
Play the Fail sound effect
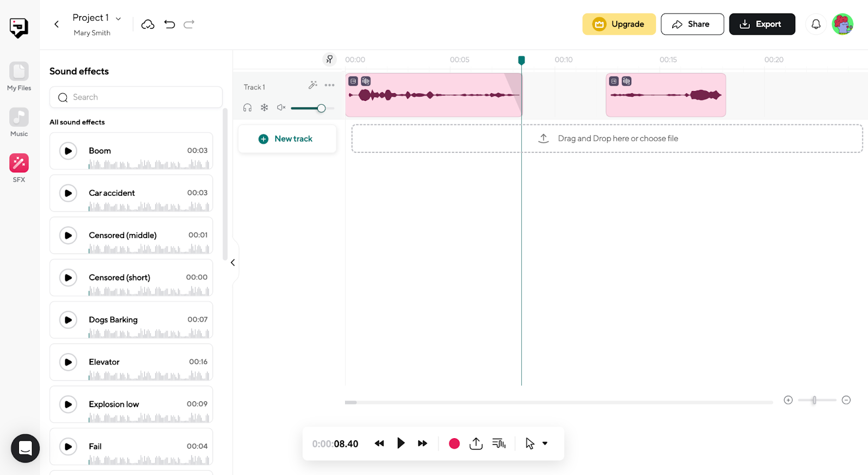pyautogui.click(x=68, y=447)
